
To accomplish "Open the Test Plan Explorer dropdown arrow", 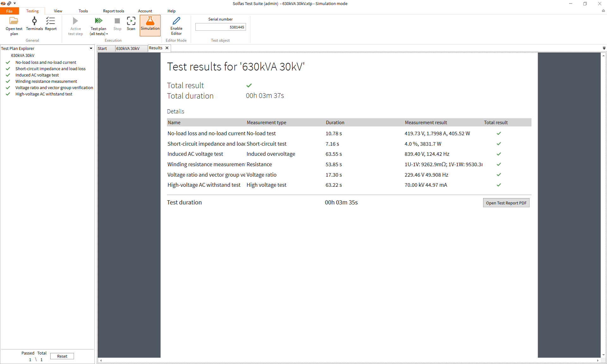I will point(91,48).
